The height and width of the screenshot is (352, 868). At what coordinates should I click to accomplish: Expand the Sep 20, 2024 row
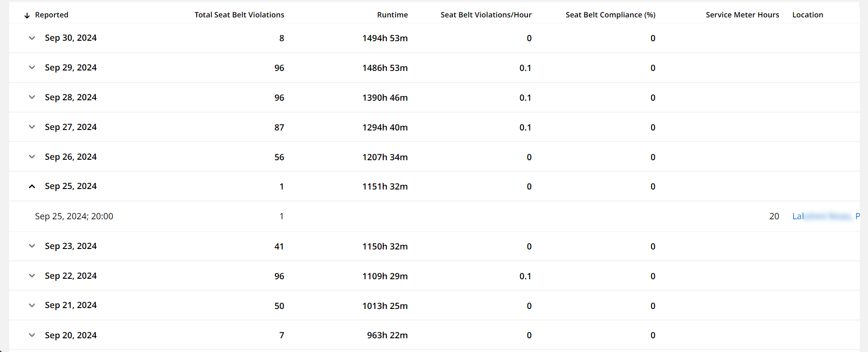pyautogui.click(x=32, y=335)
